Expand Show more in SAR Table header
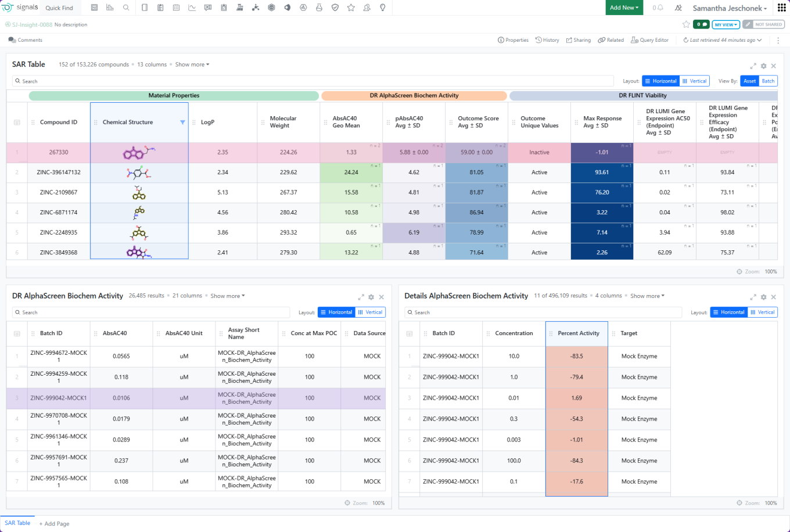The image size is (790, 532). [192, 64]
